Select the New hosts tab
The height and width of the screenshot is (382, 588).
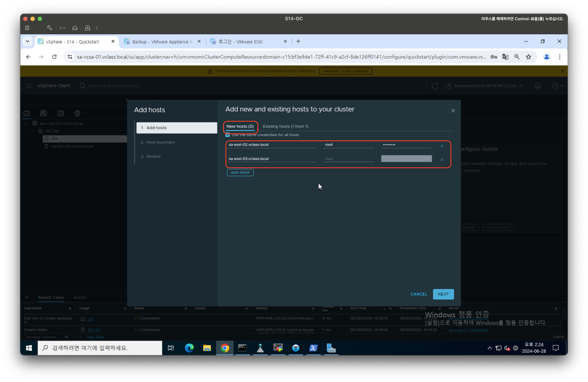point(240,126)
